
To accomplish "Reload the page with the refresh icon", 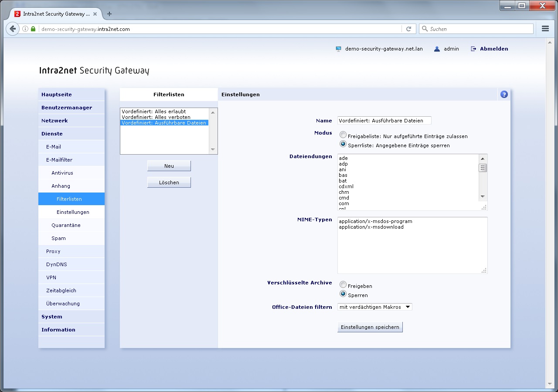I will coord(408,29).
